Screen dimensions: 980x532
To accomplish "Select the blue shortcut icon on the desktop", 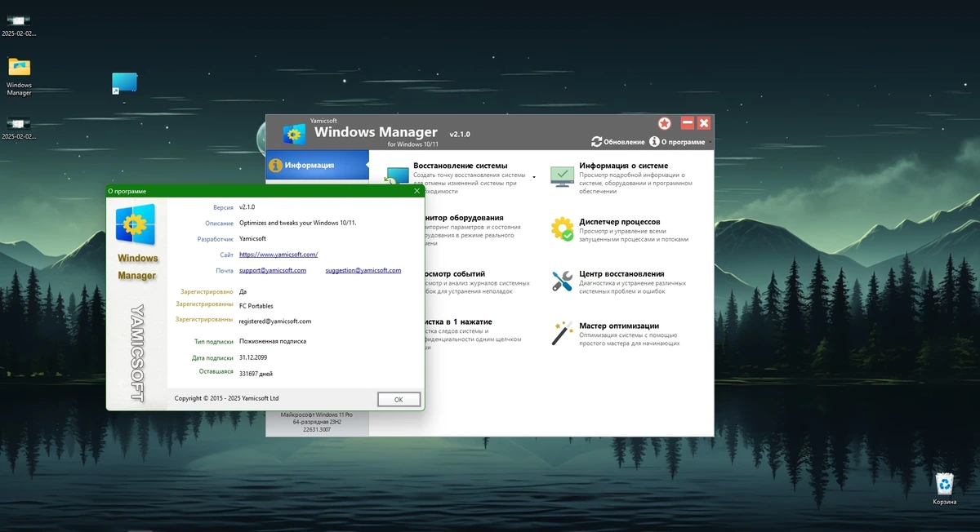I will point(124,83).
